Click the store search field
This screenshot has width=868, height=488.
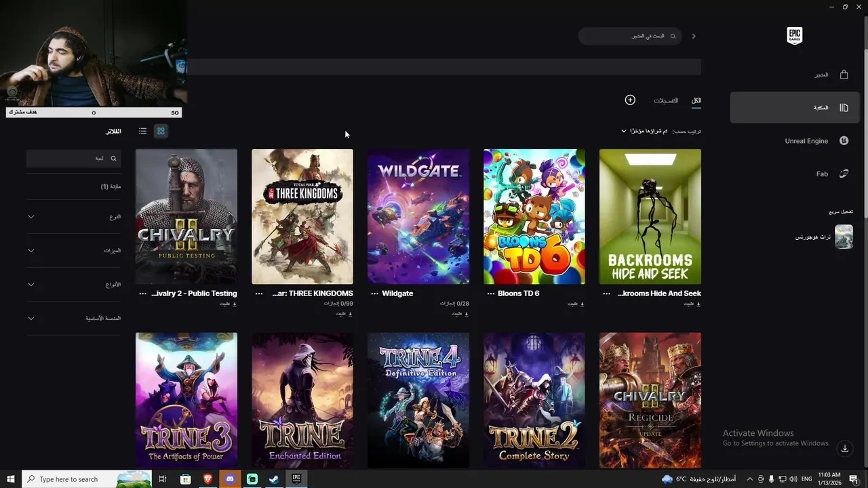tap(630, 36)
